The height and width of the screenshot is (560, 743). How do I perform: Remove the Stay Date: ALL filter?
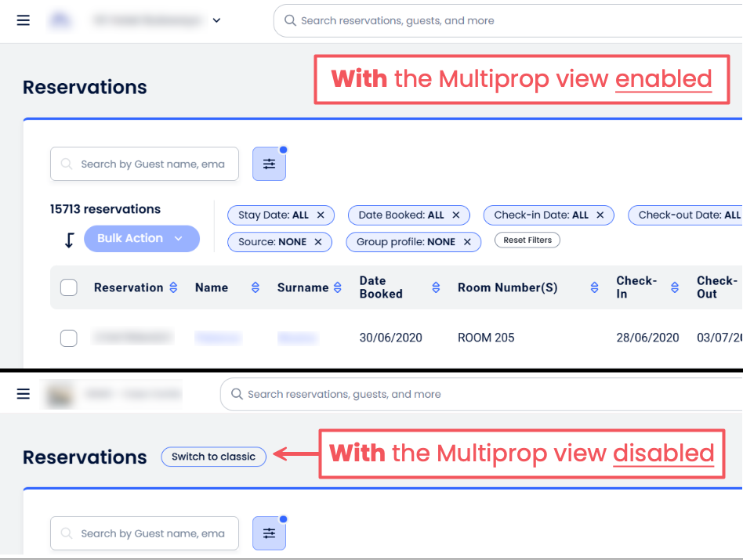click(321, 215)
